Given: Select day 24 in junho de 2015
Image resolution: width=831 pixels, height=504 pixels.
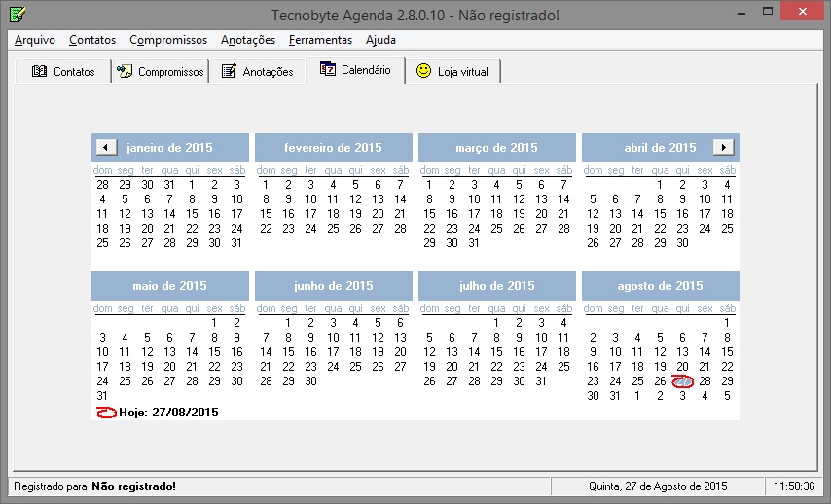Looking at the screenshot, I should (333, 366).
